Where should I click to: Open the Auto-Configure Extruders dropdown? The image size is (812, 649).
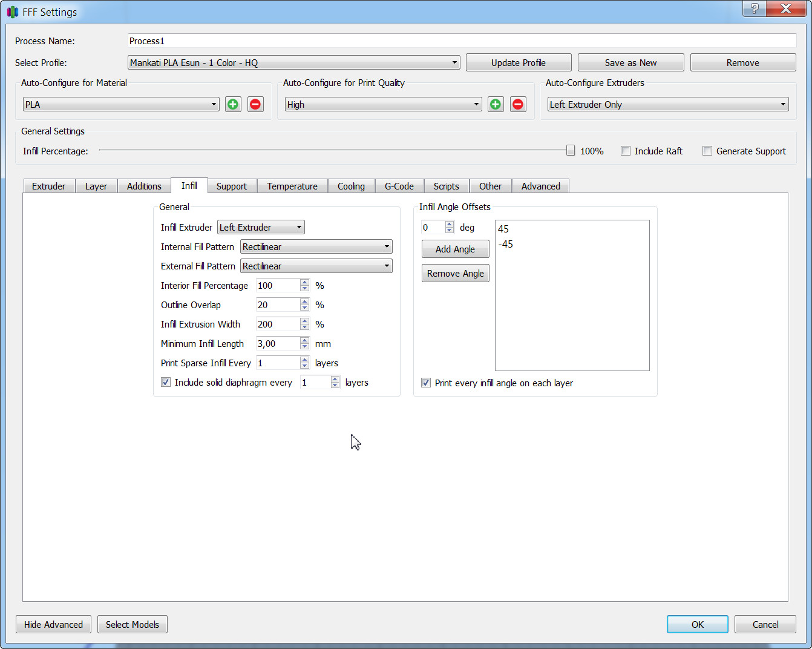tap(668, 104)
